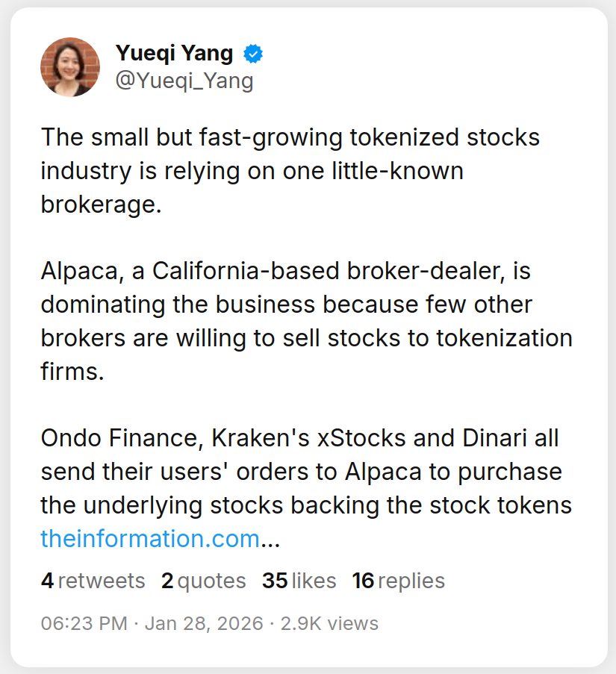616x674 pixels.
Task: Click the Jan 28, 2026 date
Action: (204, 623)
